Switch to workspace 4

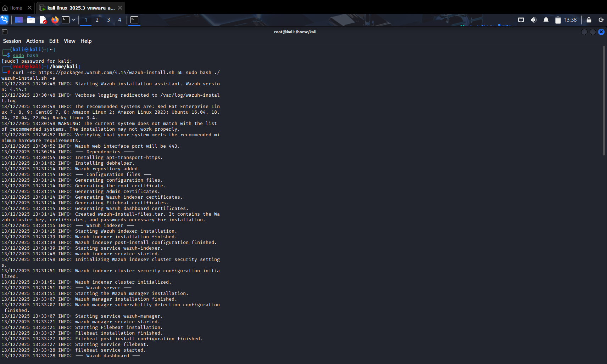point(120,20)
